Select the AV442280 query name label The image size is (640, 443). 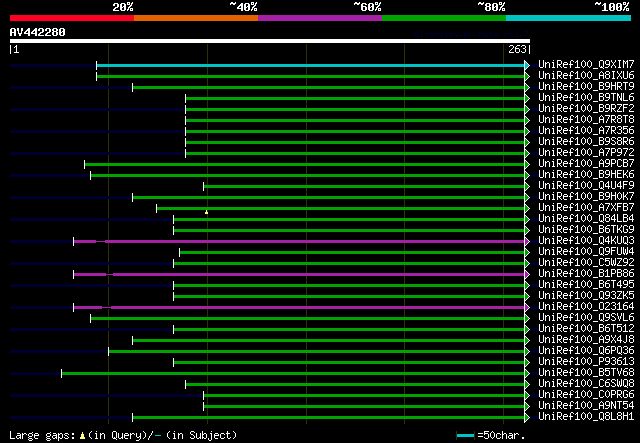[x=38, y=32]
